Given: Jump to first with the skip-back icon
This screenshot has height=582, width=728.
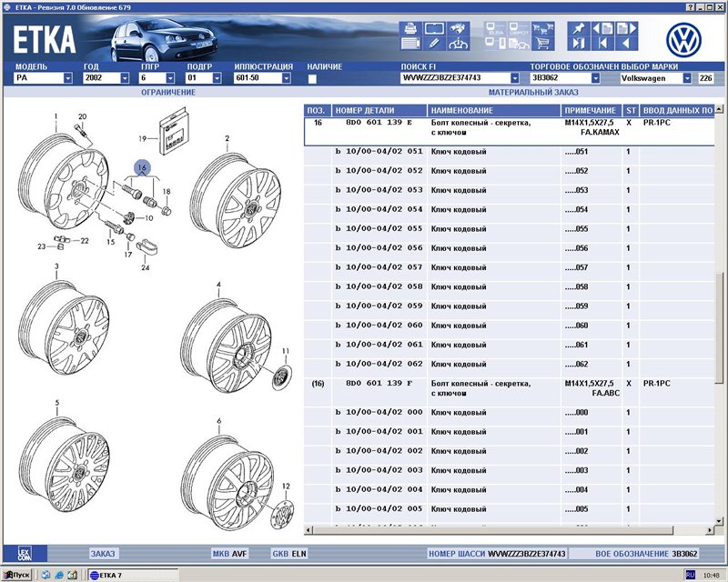Looking at the screenshot, I should (x=602, y=44).
